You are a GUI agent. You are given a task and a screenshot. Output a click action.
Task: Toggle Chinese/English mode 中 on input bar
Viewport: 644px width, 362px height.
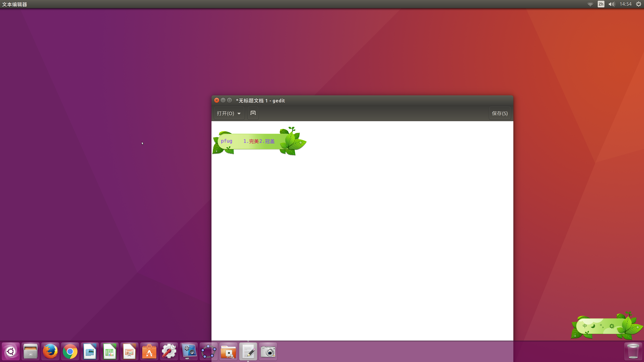(x=585, y=326)
